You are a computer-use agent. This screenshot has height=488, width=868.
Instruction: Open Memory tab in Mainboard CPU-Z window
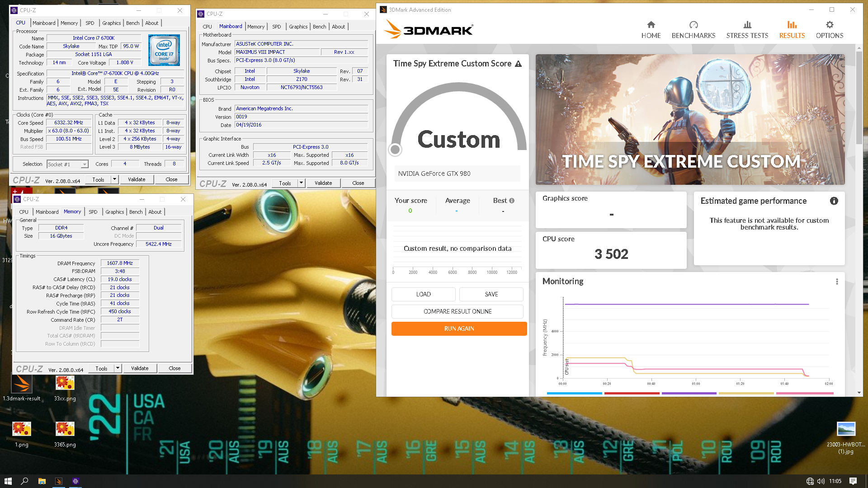[256, 27]
